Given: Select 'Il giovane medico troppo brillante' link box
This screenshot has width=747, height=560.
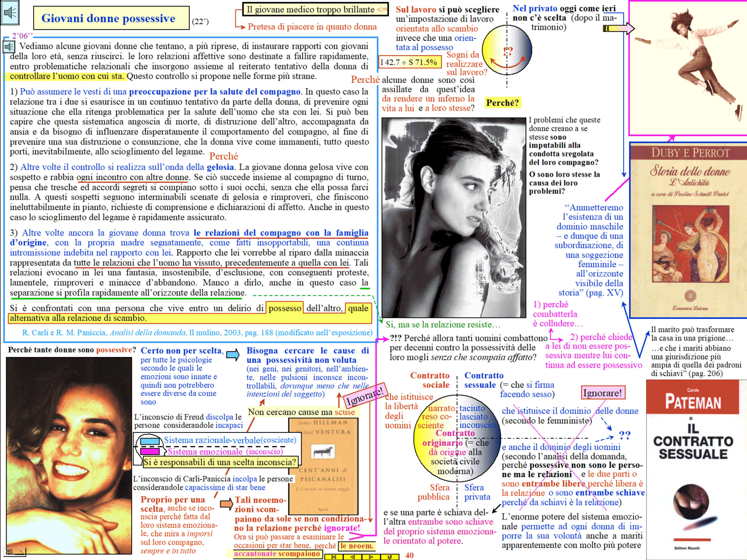Looking at the screenshot, I should [316, 9].
